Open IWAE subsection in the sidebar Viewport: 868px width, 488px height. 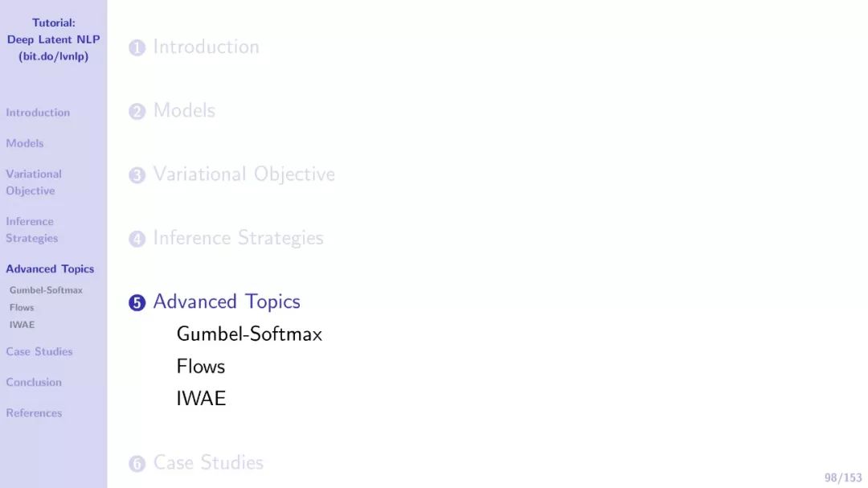pos(23,325)
